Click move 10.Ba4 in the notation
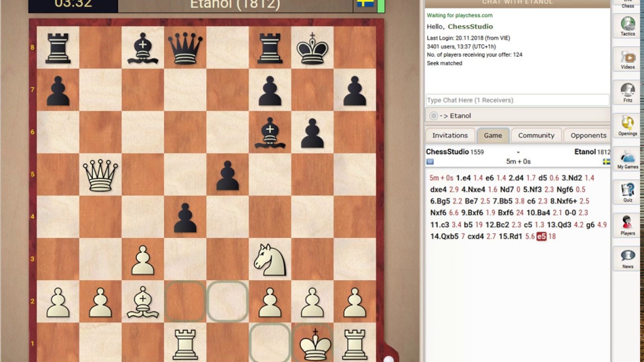The width and height of the screenshot is (644, 362). pyautogui.click(x=539, y=213)
